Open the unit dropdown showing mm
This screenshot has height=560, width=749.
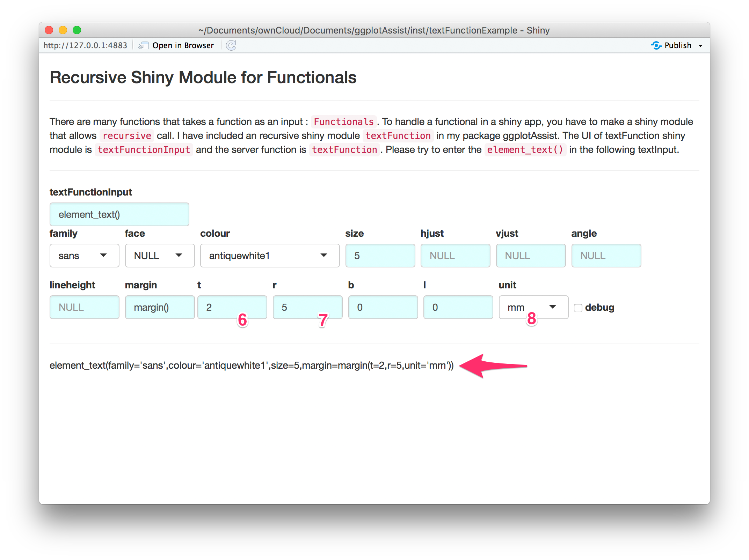coord(533,307)
